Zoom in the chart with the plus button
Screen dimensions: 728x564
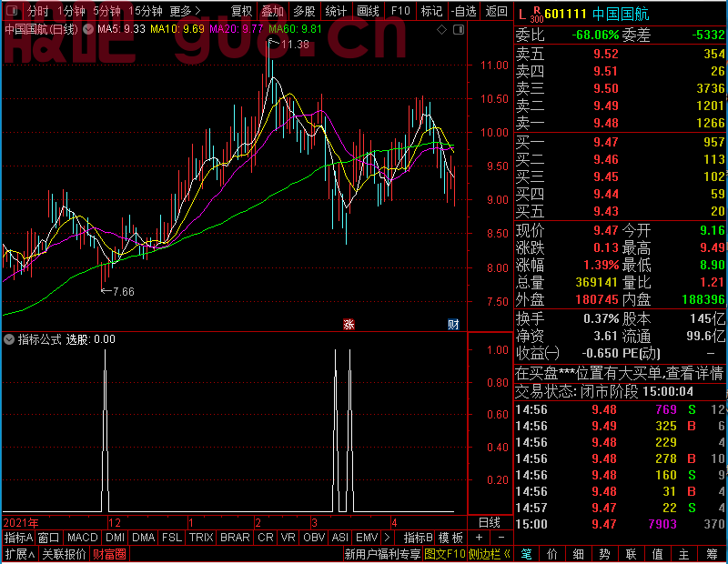(x=479, y=538)
